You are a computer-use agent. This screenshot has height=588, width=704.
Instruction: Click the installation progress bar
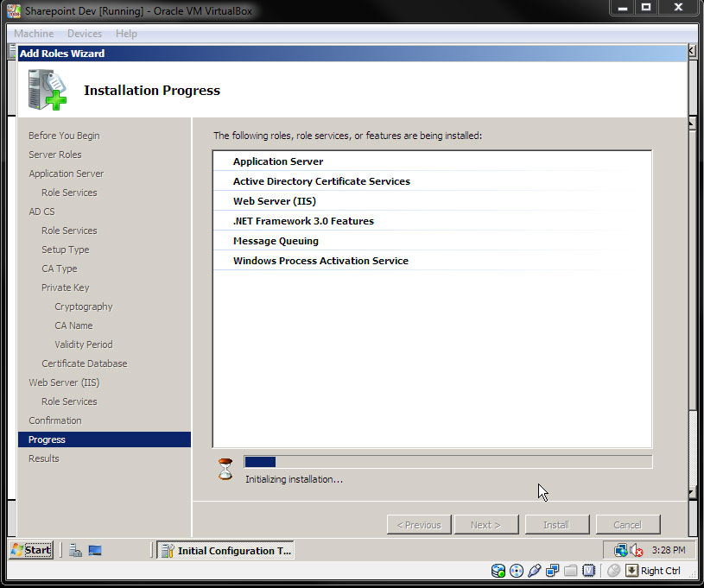coord(447,462)
